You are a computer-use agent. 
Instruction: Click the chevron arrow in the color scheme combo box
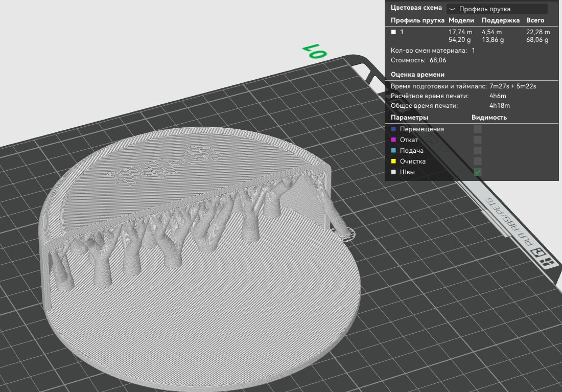click(452, 9)
